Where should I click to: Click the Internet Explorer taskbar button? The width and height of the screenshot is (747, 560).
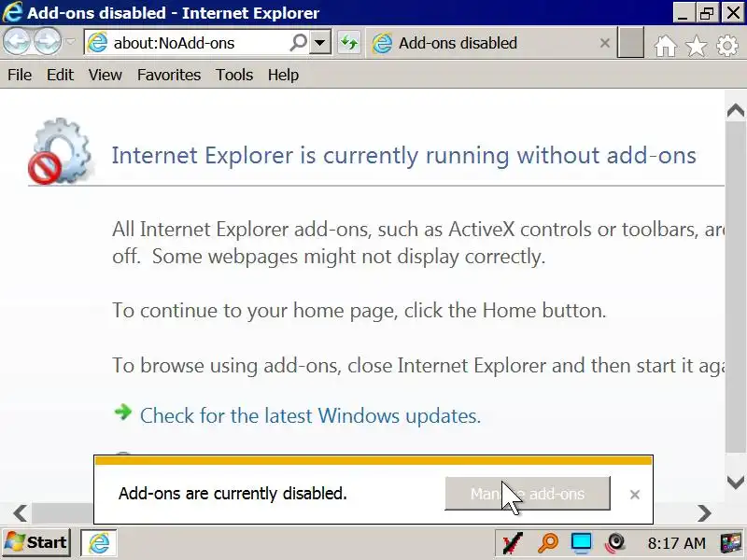(99, 542)
